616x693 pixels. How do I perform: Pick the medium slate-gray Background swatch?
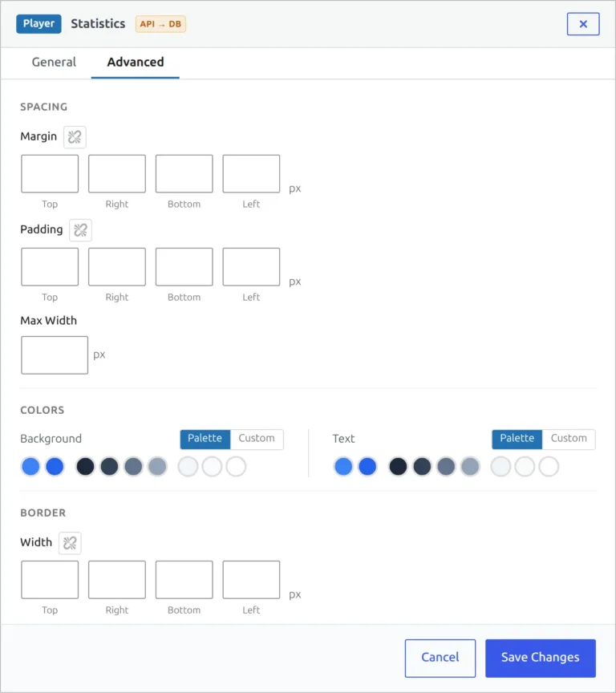[x=133, y=467]
